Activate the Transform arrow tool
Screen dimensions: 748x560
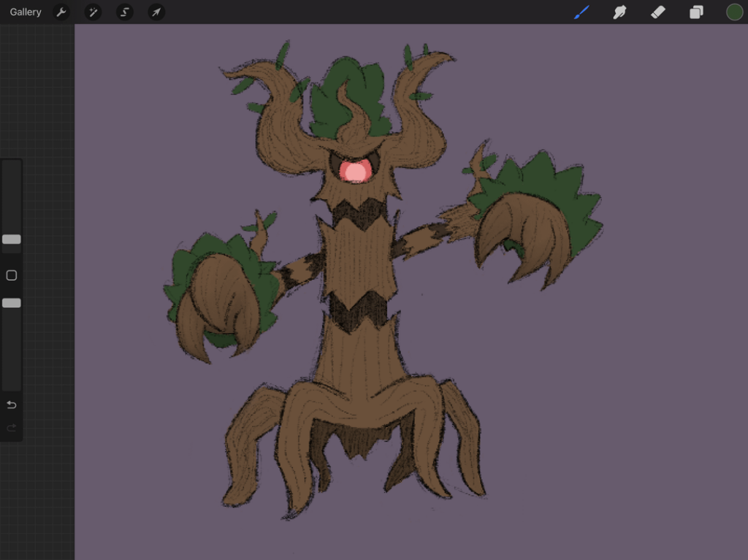156,12
